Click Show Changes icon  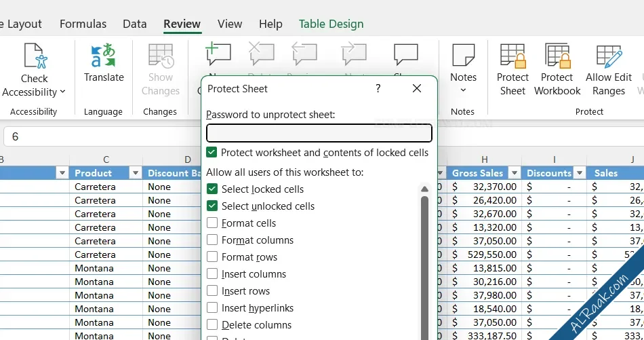[x=161, y=55]
